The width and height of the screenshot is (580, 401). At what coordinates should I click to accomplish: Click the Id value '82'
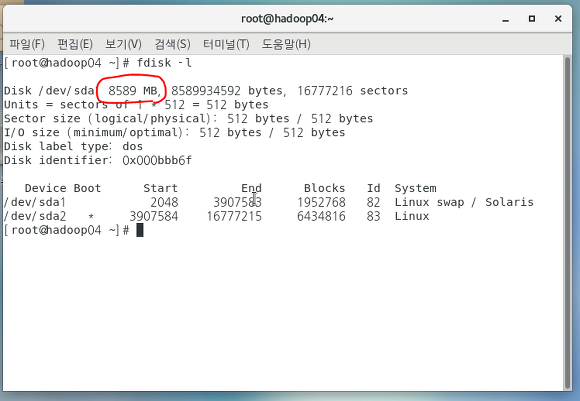click(x=374, y=202)
